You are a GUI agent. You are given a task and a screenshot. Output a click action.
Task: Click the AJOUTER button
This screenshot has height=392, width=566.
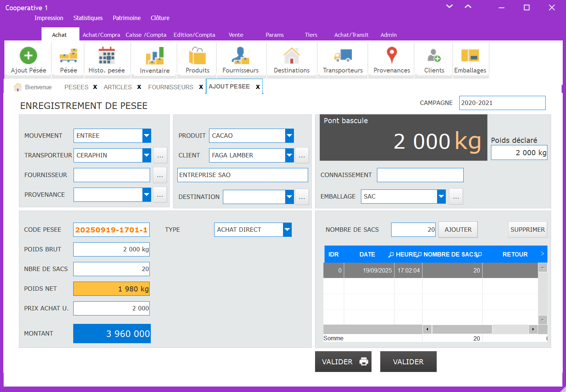point(458,230)
